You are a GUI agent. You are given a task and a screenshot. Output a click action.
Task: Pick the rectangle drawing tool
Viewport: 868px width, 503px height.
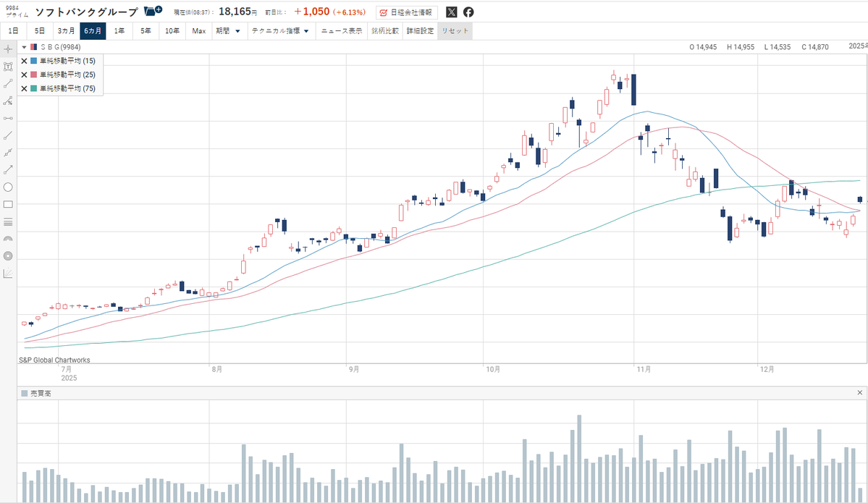(x=8, y=204)
